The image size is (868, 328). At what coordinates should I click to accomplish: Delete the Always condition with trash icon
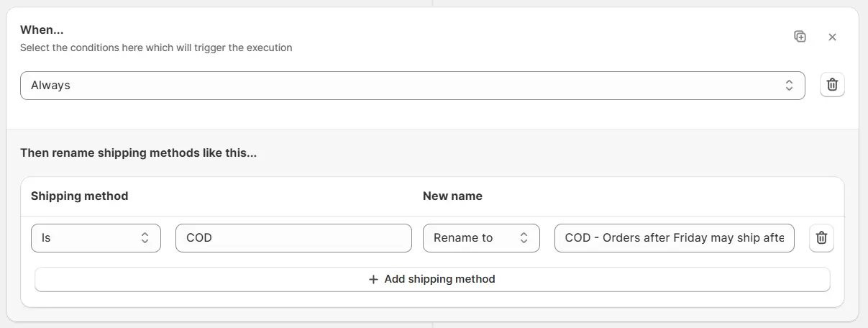(832, 85)
